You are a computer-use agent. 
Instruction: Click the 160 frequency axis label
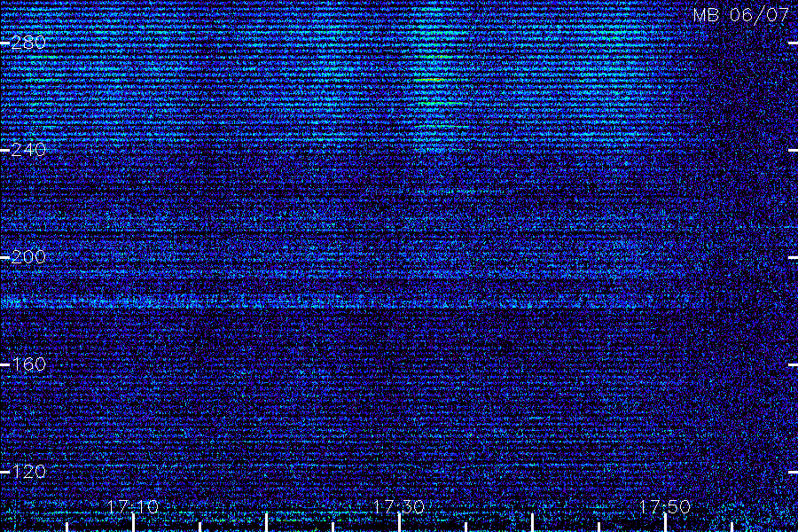tap(28, 364)
